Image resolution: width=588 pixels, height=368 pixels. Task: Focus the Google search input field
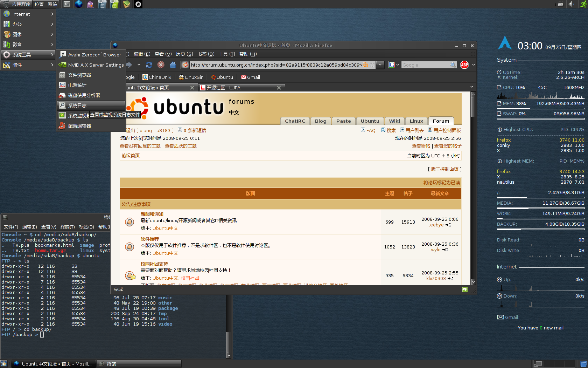[425, 65]
